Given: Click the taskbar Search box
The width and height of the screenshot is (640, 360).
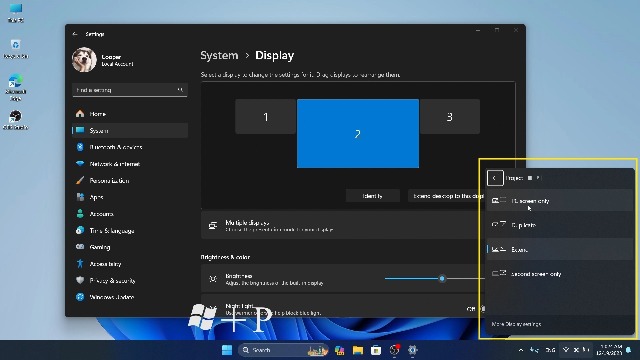Looking at the screenshot, I should [x=283, y=350].
